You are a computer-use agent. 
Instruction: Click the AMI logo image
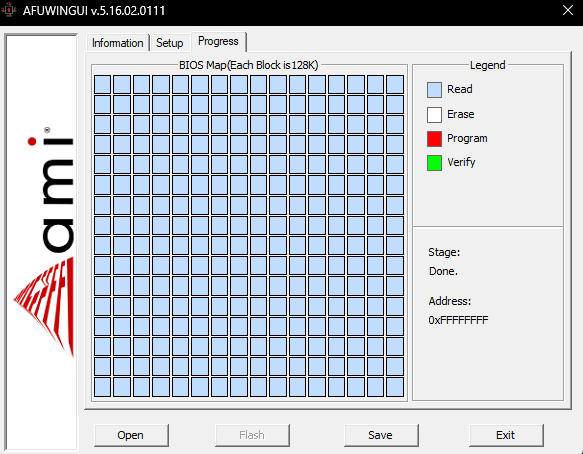pos(42,242)
